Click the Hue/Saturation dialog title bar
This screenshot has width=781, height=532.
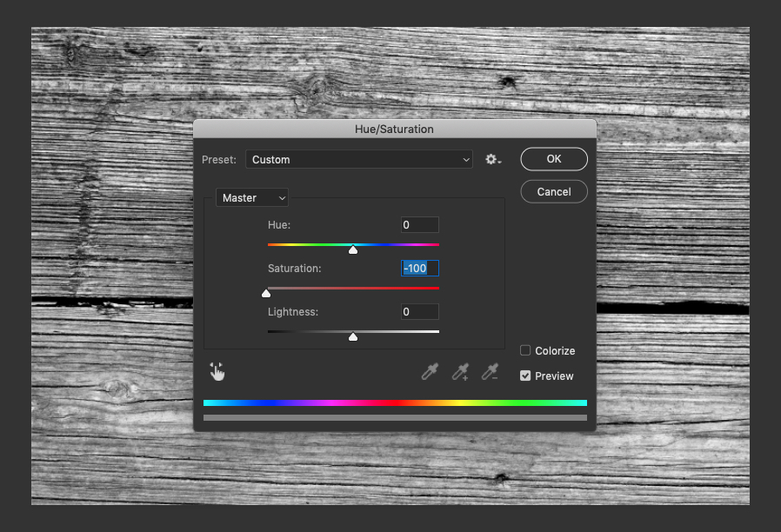(x=395, y=129)
